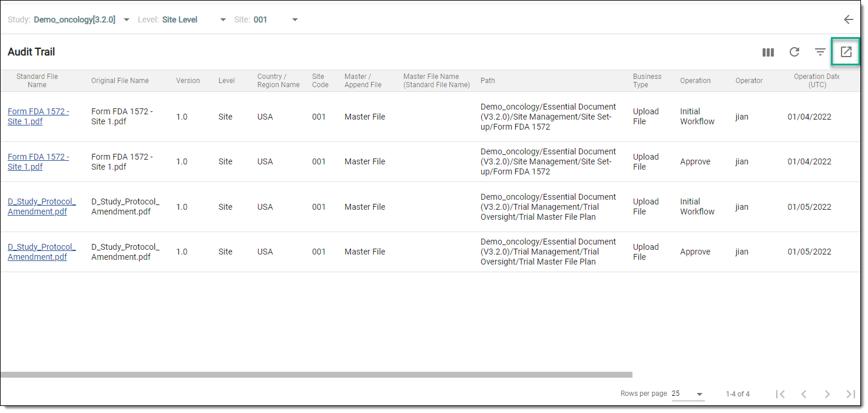Click the Version column header
Image resolution: width=868 pixels, height=413 pixels.
[x=188, y=81]
